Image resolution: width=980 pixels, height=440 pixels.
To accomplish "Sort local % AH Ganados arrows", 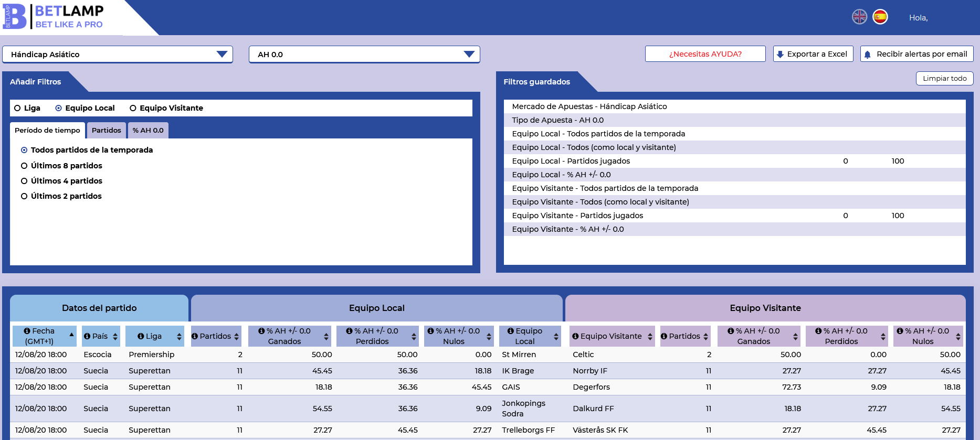I will click(326, 337).
